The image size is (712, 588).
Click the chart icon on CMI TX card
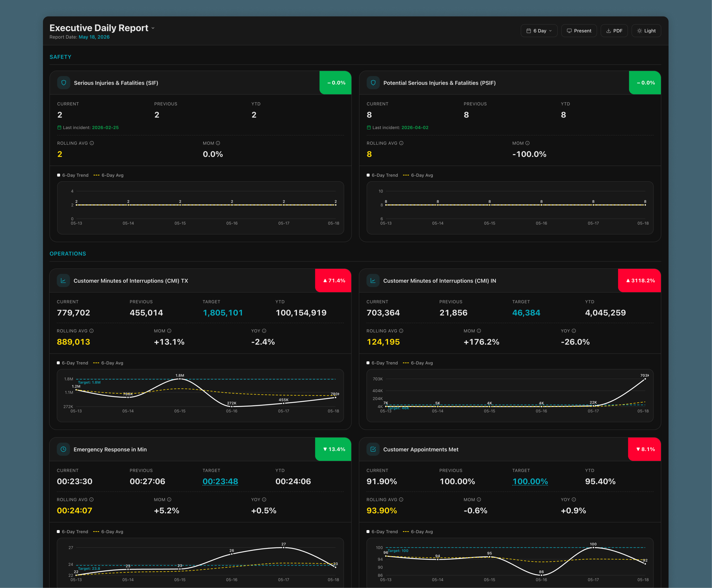(x=63, y=281)
